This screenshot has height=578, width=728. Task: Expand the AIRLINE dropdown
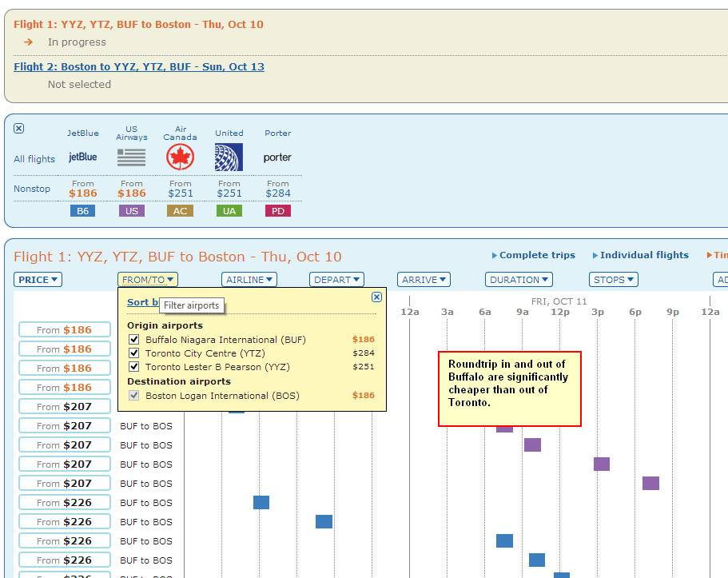[249, 280]
